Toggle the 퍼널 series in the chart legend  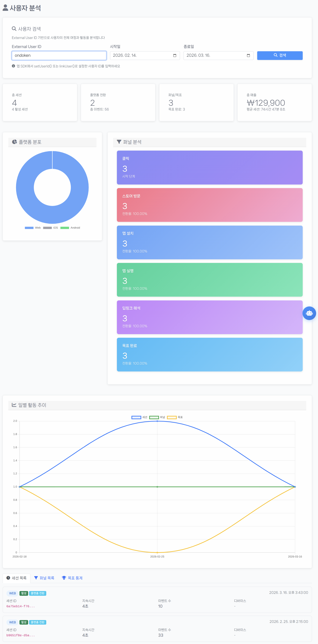154,417
